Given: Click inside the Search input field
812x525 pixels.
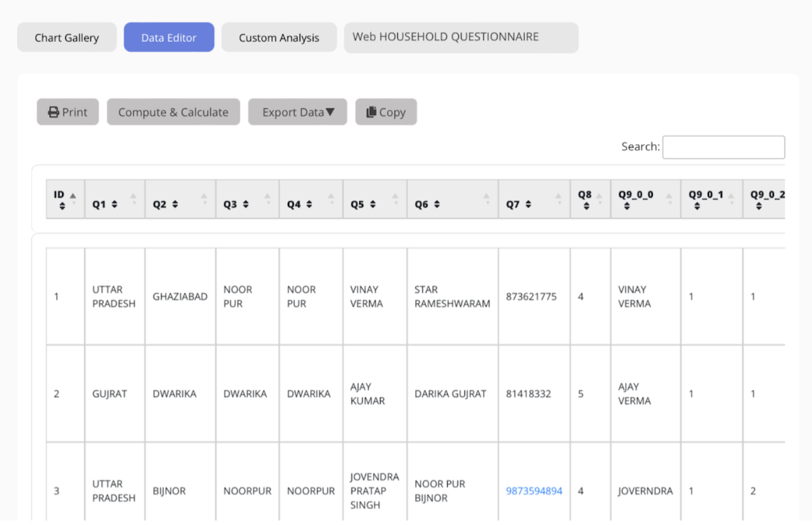Looking at the screenshot, I should (x=723, y=146).
